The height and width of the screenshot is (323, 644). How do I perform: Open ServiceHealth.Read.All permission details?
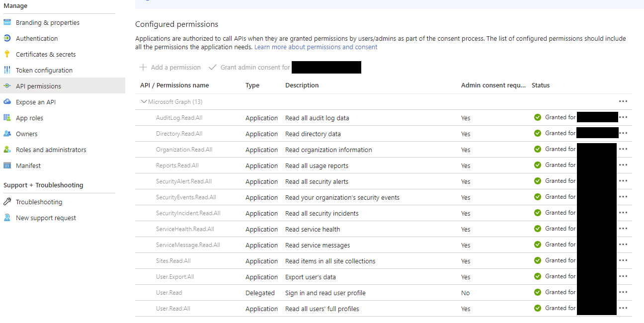click(185, 229)
